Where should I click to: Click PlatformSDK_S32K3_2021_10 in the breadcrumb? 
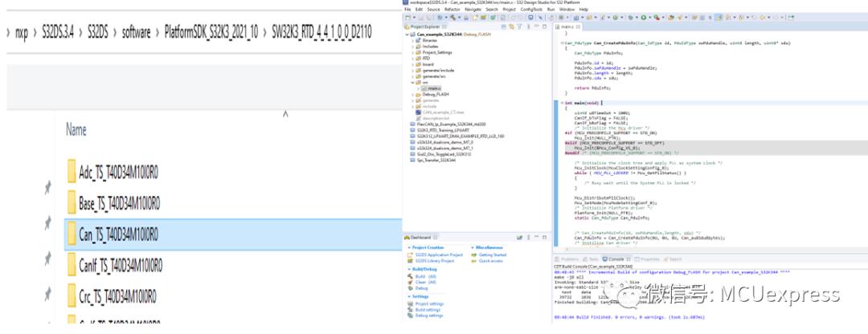(x=211, y=33)
